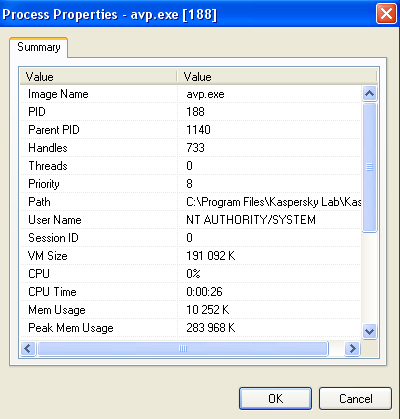
Task: Select the C:\Program Files\Kaspersky Lab path value
Action: (x=273, y=202)
